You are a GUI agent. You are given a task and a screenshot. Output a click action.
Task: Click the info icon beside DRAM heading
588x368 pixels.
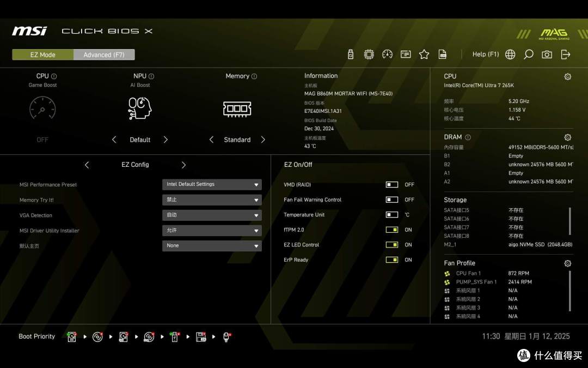click(x=468, y=137)
